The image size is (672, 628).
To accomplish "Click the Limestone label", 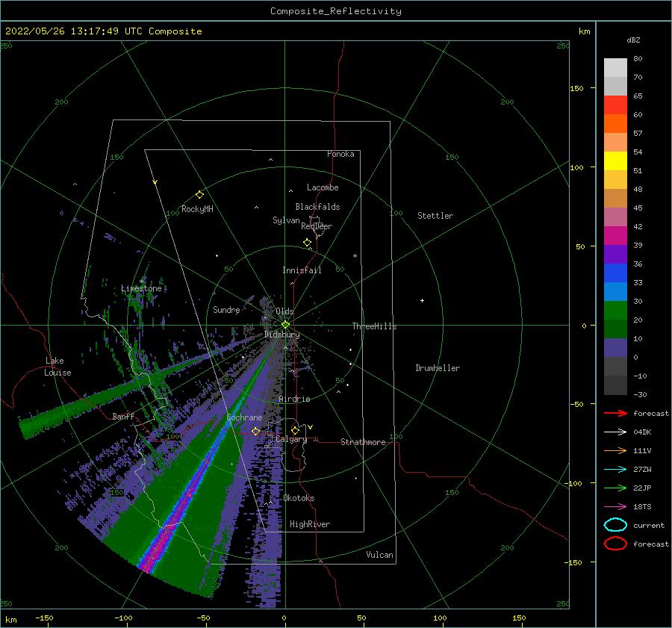I will point(141,288).
